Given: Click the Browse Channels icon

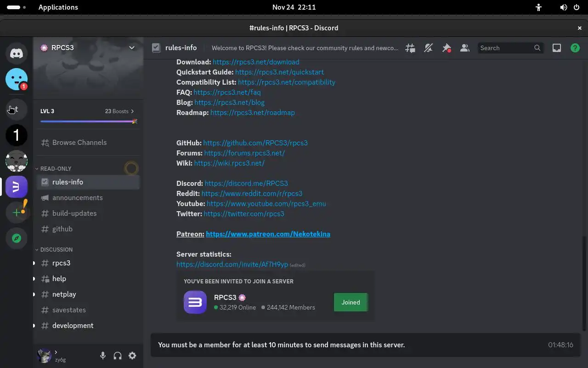Looking at the screenshot, I should pyautogui.click(x=45, y=143).
